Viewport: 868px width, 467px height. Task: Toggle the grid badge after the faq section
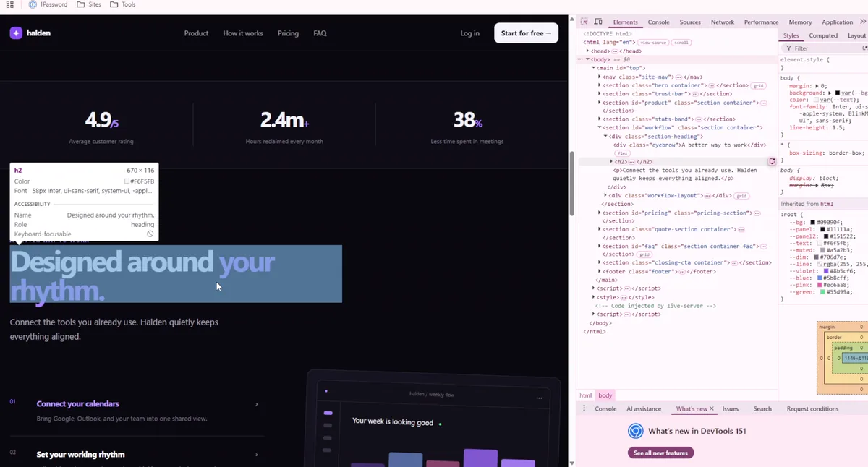646,254
